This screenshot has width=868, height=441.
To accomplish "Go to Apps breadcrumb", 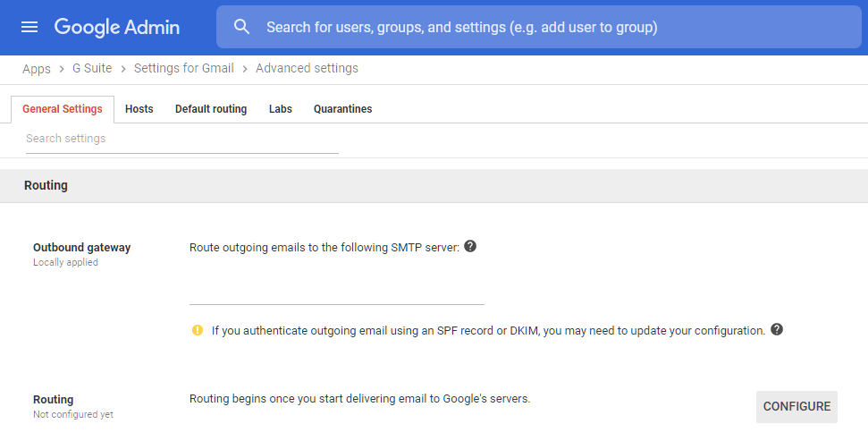I will pos(37,69).
